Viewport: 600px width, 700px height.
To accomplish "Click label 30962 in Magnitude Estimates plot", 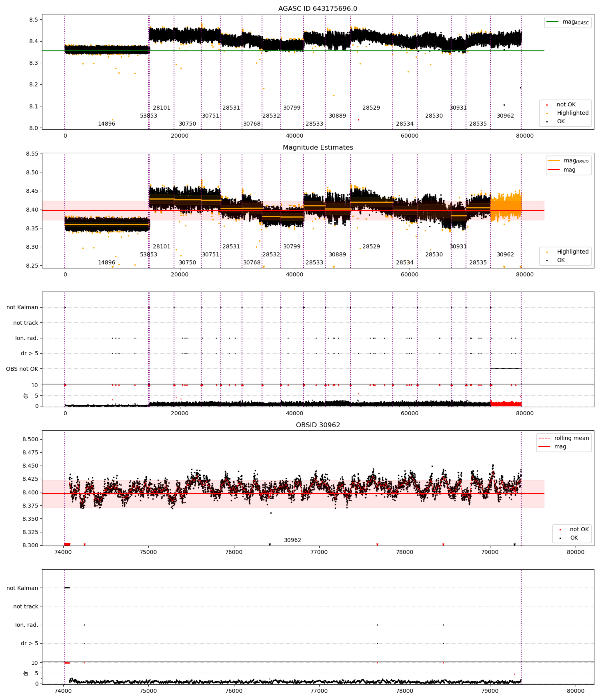I will point(505,255).
